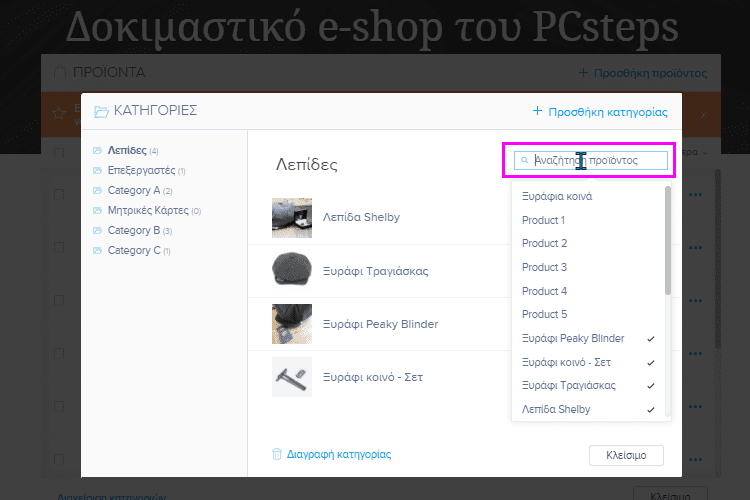This screenshot has height=500, width=750.
Task: Open Ξυράφι κοινό - Σετ product thumbnail
Action: (x=292, y=377)
